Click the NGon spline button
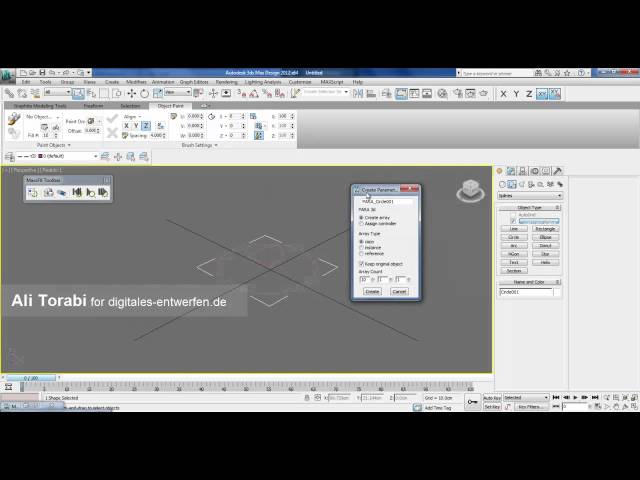 (x=514, y=254)
